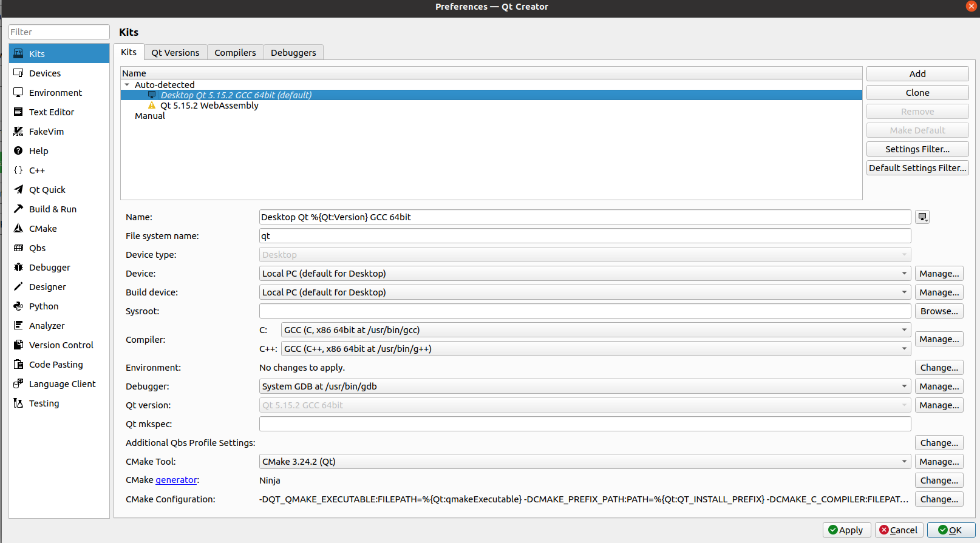Click into the Sysroot input field

click(x=584, y=311)
